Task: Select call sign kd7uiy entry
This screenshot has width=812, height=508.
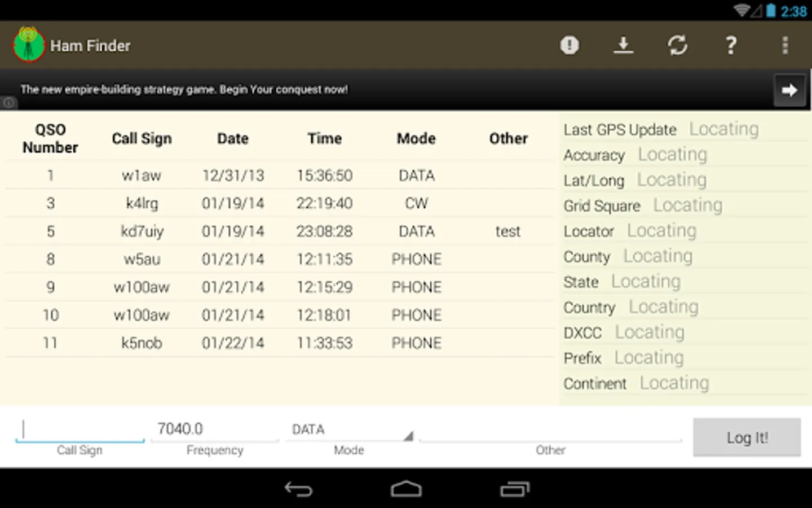Action: coord(142,231)
